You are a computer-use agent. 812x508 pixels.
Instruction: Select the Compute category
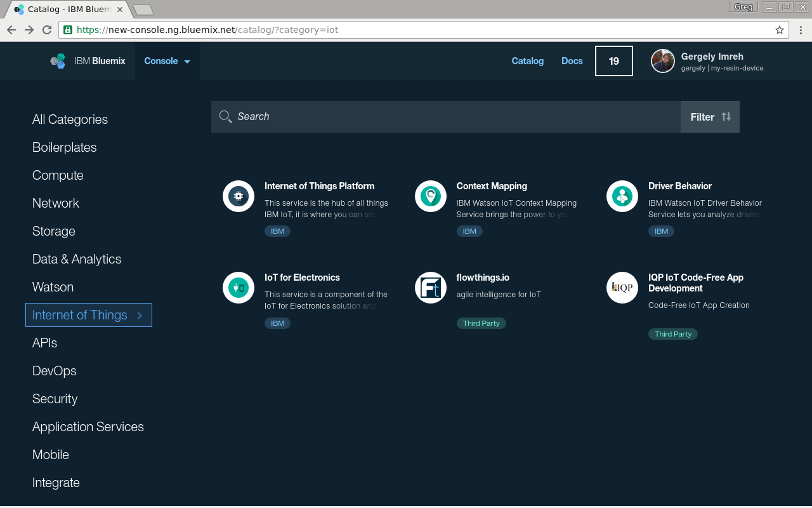[58, 175]
